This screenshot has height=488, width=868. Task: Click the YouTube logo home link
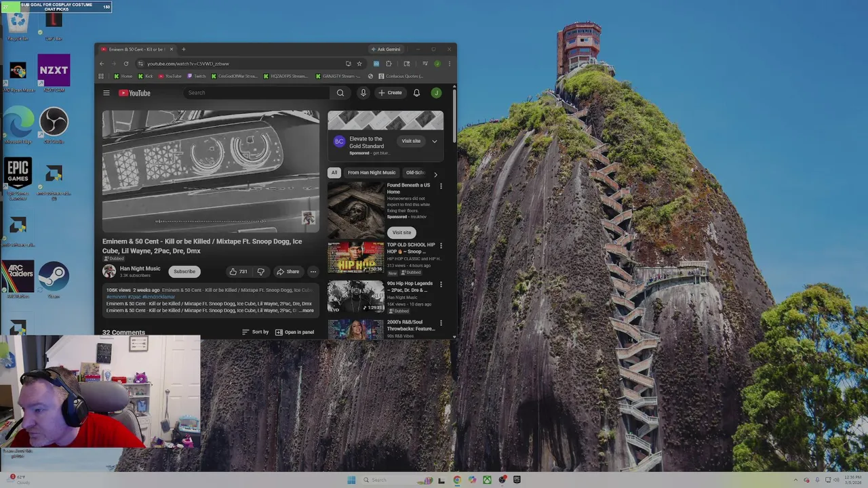pos(134,93)
